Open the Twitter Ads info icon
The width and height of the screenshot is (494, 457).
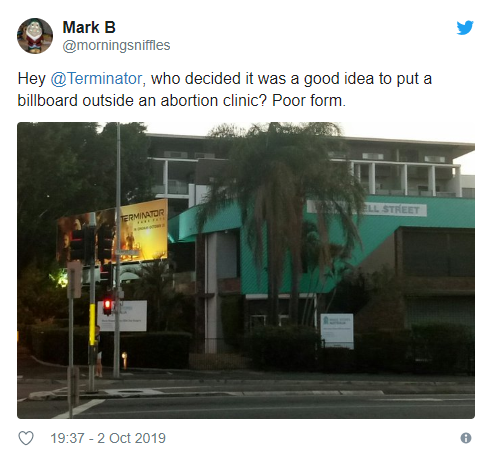point(466,438)
